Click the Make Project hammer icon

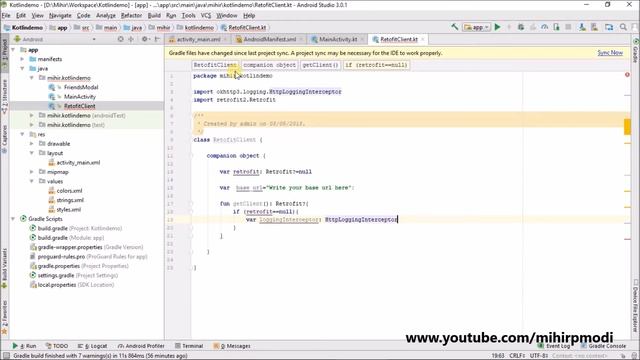pos(454,27)
